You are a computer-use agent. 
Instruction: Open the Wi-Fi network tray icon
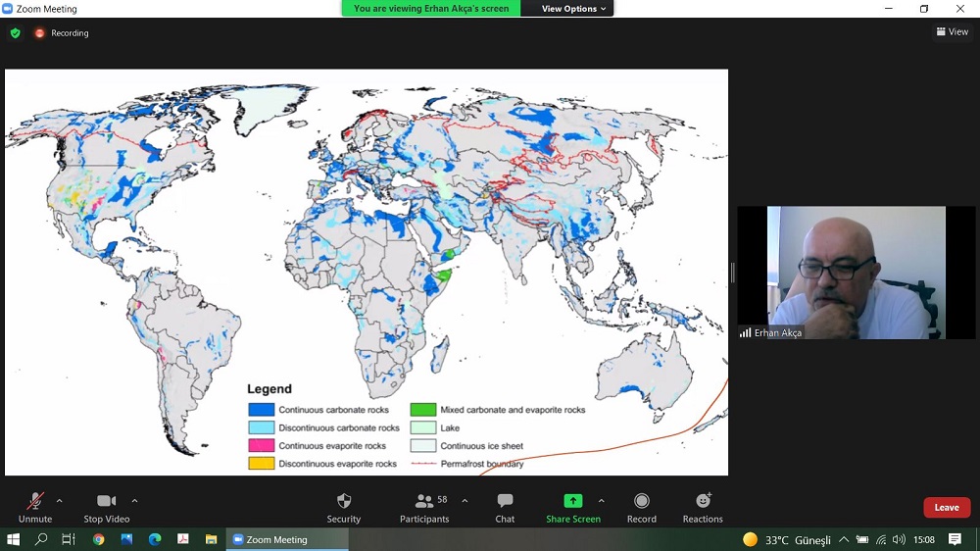point(881,540)
